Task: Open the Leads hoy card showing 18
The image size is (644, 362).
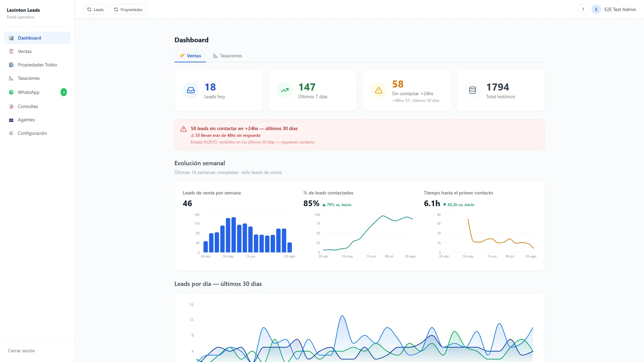Action: pyautogui.click(x=219, y=90)
